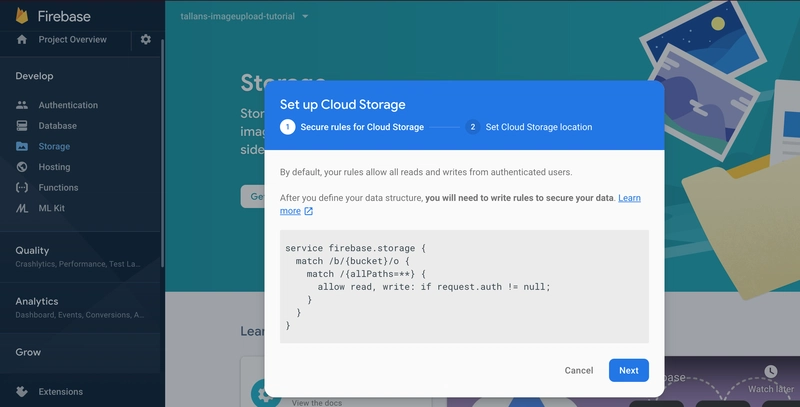Screen dimensions: 800x407
Task: Select step 1 Secure rules for Cloud Storage
Action: click(x=352, y=127)
